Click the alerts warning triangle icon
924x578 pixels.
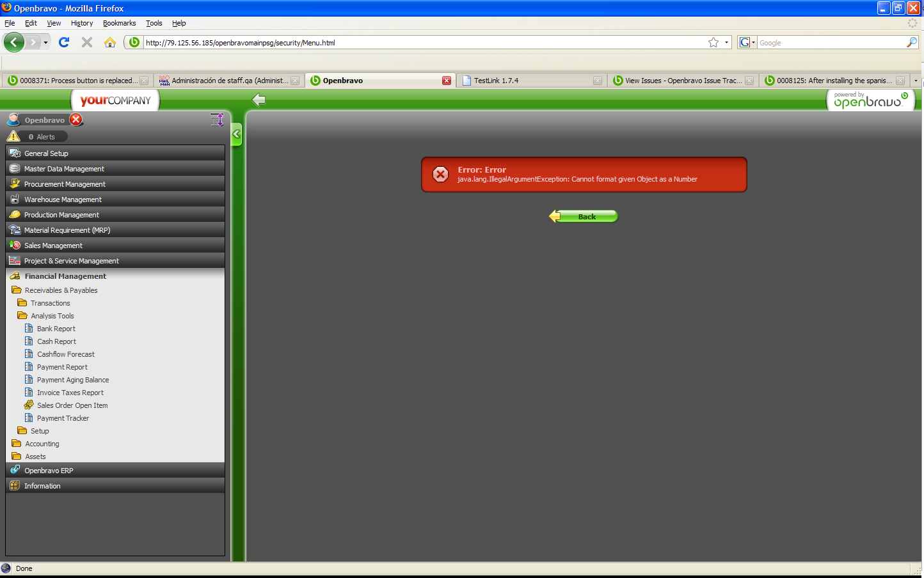click(13, 136)
